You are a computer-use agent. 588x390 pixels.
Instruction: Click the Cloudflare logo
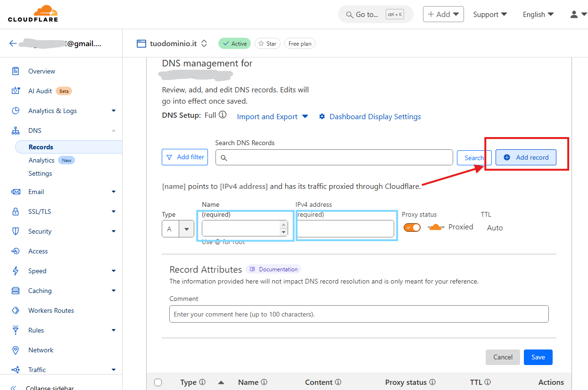33,14
